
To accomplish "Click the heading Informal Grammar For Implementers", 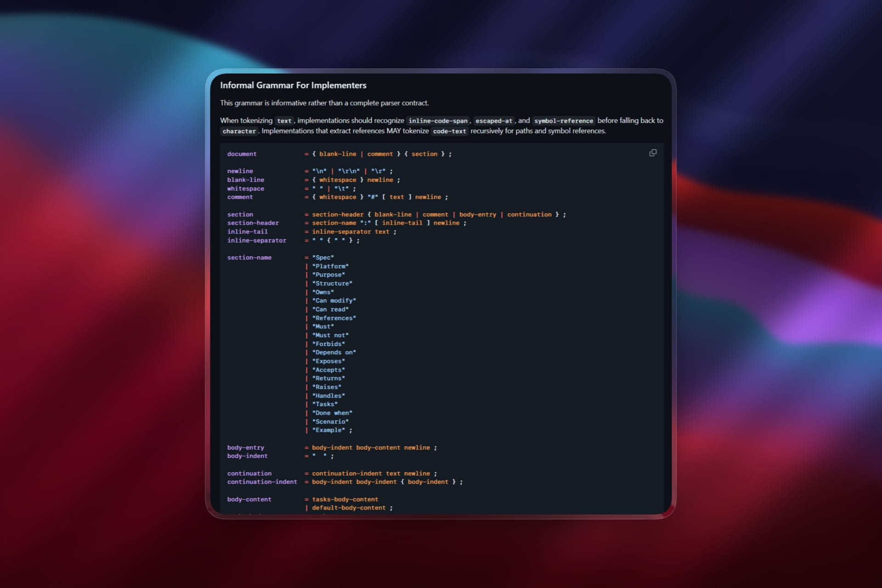I will 293,85.
